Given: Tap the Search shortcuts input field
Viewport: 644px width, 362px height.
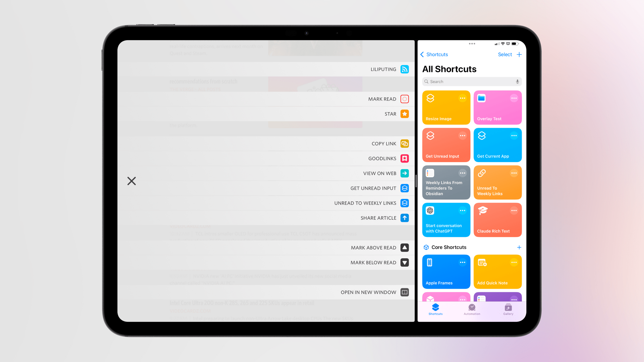Looking at the screenshot, I should (471, 81).
